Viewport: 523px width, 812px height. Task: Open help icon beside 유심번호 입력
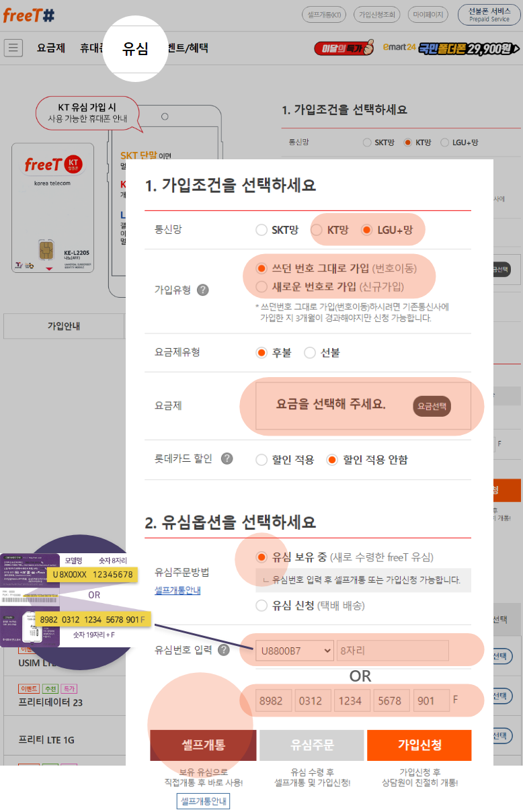click(224, 650)
